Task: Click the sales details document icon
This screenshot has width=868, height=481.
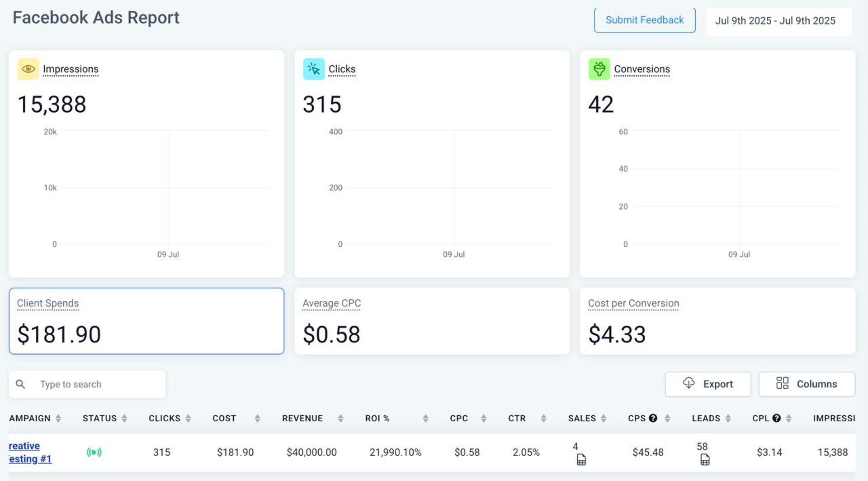Action: tap(581, 460)
